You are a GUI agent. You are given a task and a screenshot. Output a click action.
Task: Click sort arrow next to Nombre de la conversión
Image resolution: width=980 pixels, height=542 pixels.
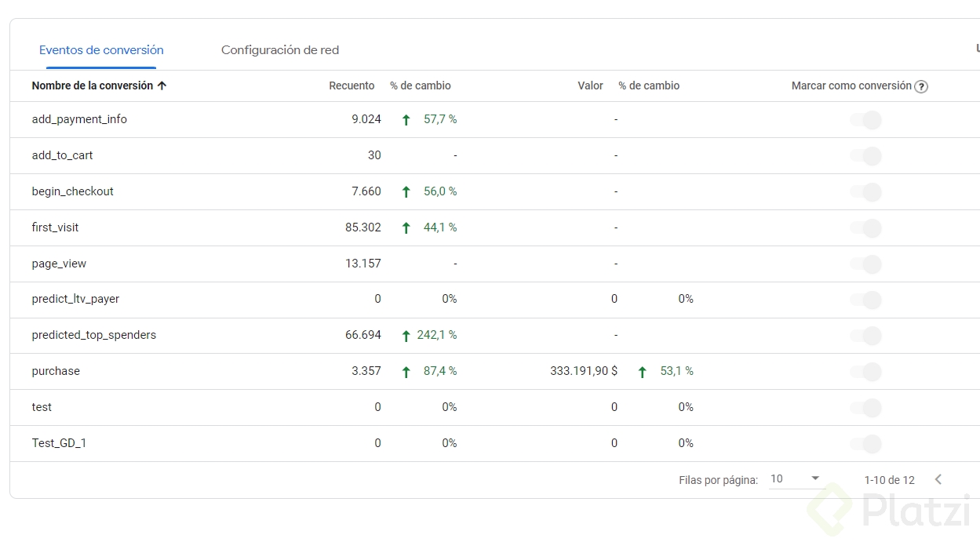point(162,86)
